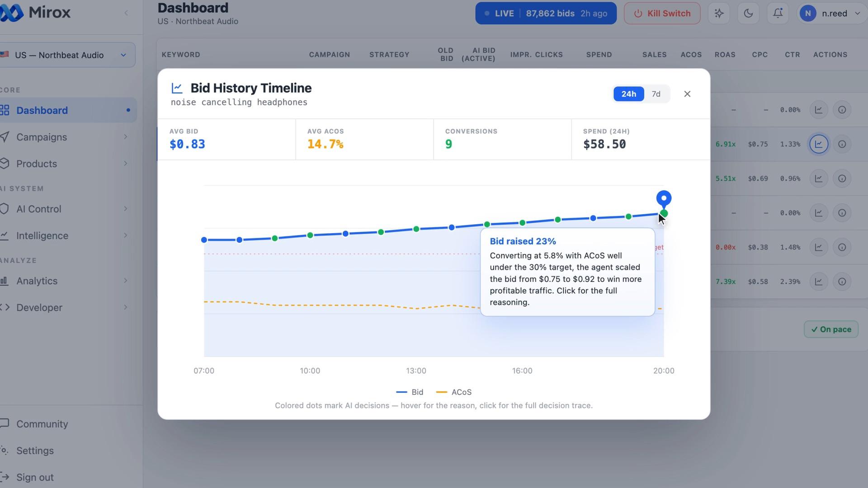The width and height of the screenshot is (868, 488).
Task: Close the Bid History Timeline modal
Action: coord(687,94)
